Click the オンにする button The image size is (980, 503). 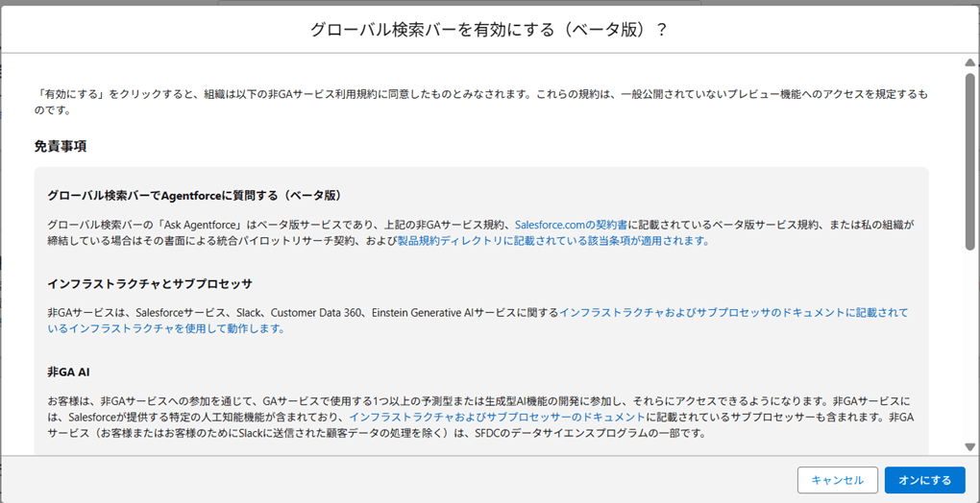click(x=925, y=480)
